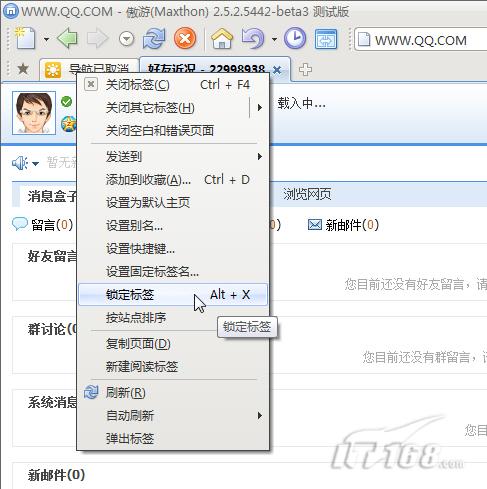Add a new tab with the plus button

[305, 70]
